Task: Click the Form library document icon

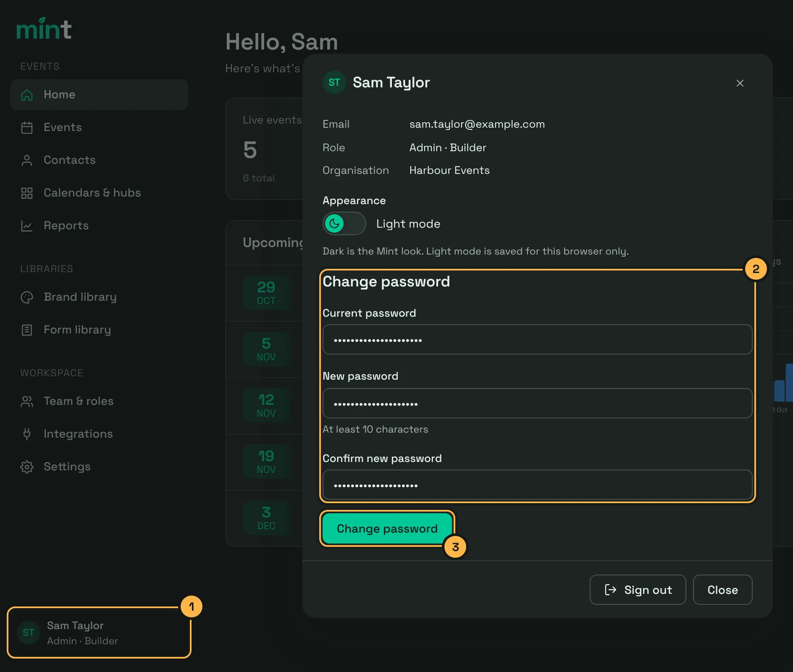Action: tap(27, 330)
